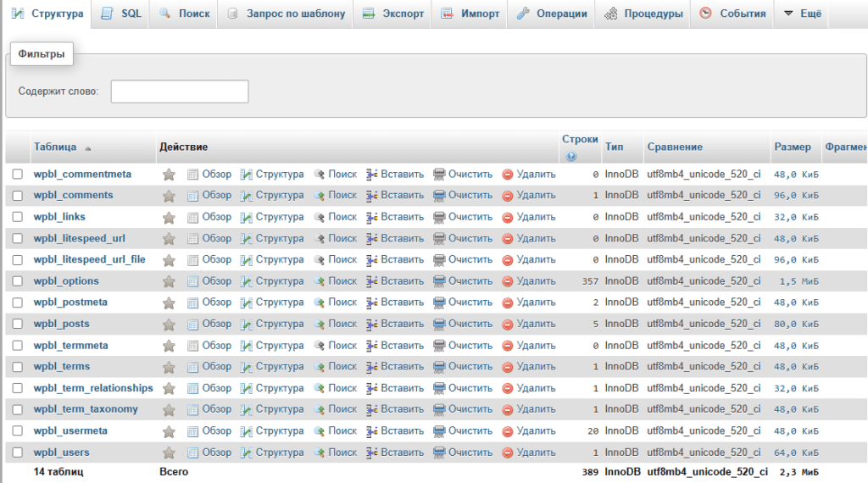Open the Экспорт tab
Screen dimensions: 868x483
(392, 14)
